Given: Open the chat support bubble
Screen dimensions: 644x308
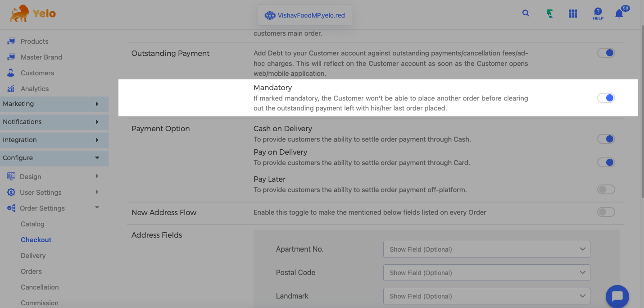Looking at the screenshot, I should (x=617, y=296).
